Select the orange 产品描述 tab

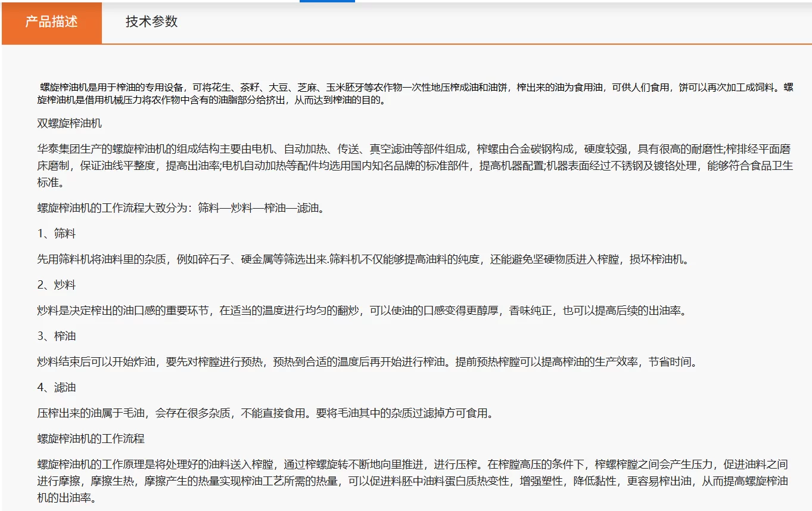tap(52, 22)
